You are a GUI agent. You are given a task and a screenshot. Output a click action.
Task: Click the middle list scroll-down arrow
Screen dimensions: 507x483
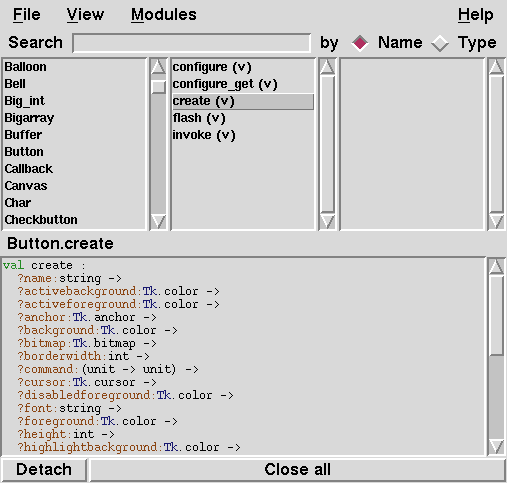point(327,221)
